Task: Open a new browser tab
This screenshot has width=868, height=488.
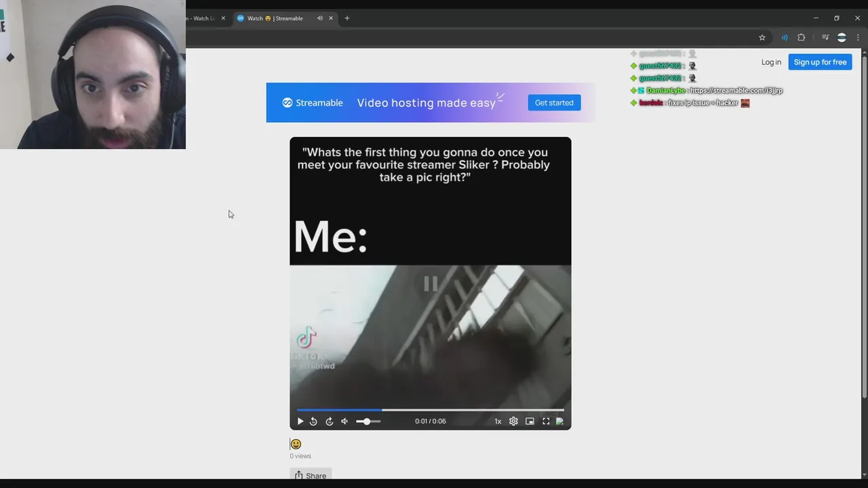Action: [x=347, y=18]
